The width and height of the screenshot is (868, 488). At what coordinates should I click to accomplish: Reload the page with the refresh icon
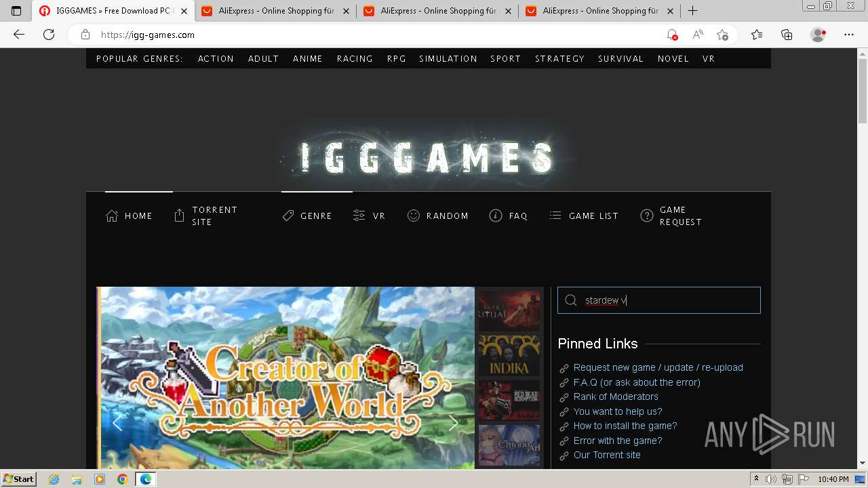[x=49, y=35]
